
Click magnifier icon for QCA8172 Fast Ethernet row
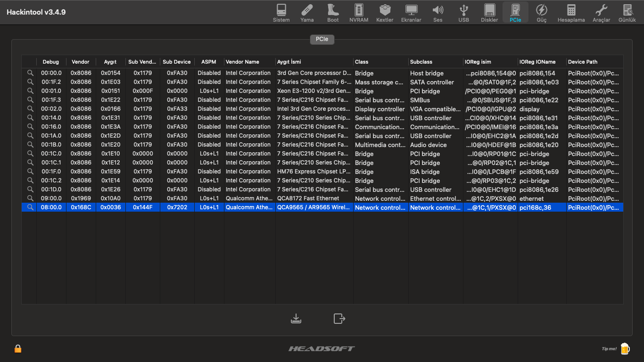coord(30,198)
